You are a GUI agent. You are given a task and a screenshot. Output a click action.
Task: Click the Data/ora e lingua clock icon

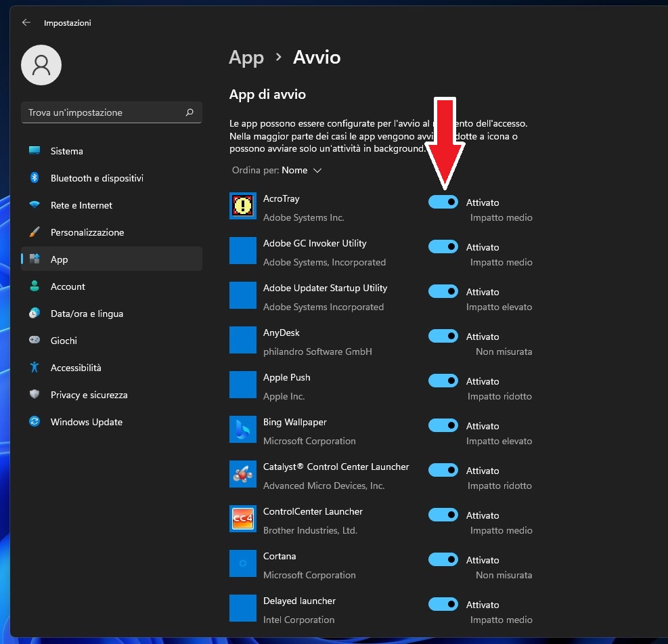[x=35, y=314]
